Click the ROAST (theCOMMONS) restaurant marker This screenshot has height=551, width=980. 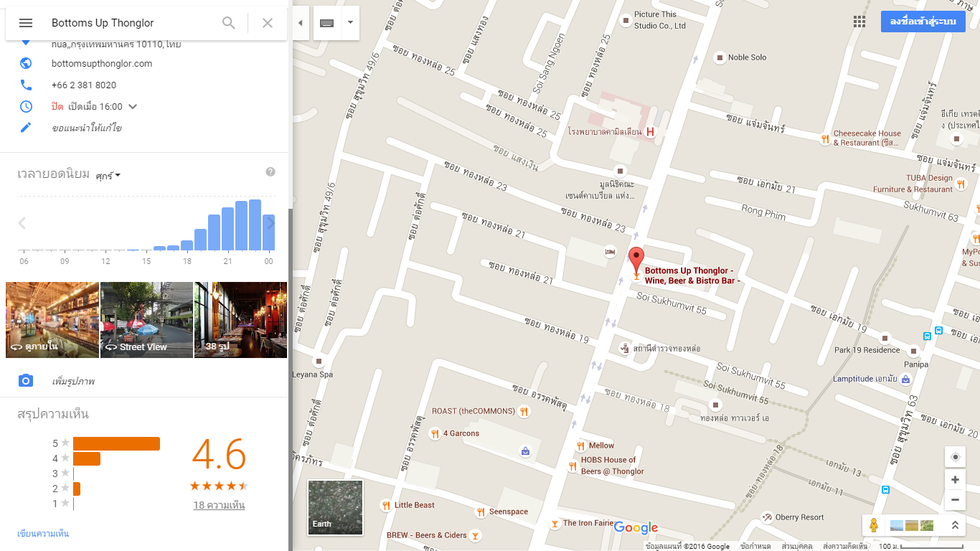pyautogui.click(x=524, y=412)
